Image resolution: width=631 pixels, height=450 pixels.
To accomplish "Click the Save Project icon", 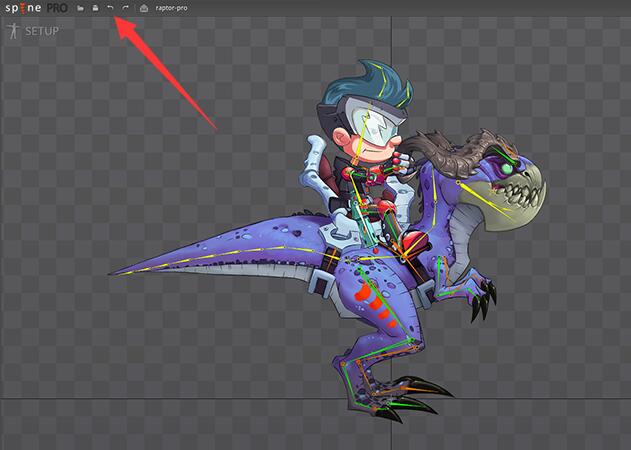I will click(95, 8).
